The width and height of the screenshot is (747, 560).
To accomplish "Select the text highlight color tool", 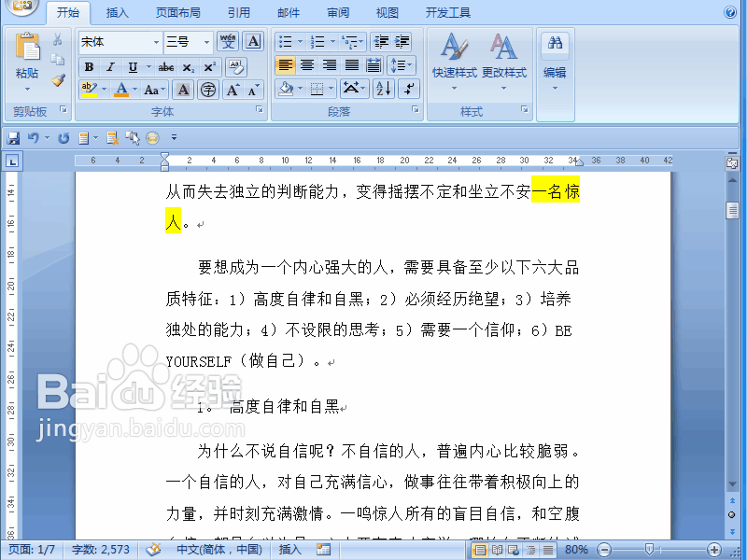I will coord(89,89).
